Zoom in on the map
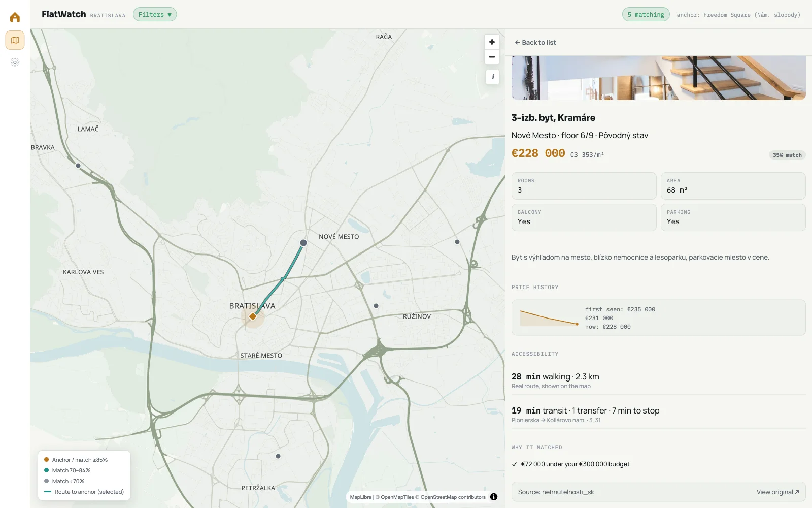This screenshot has width=812, height=508. (492, 42)
